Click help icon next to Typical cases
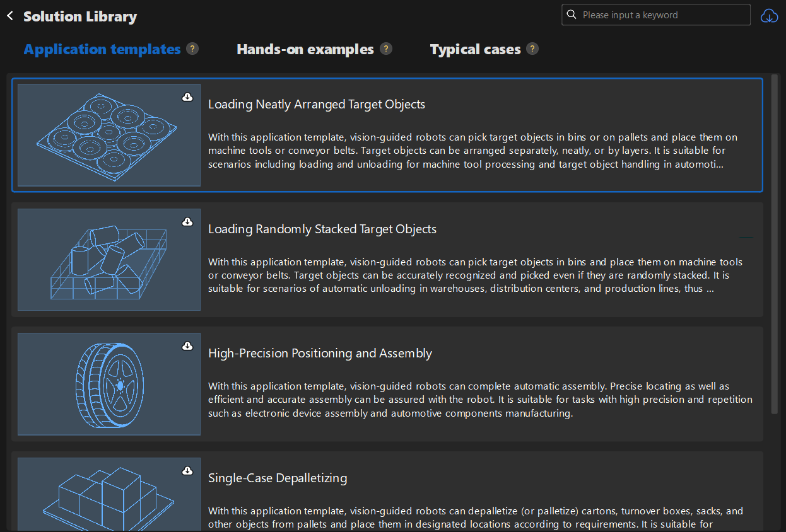This screenshot has height=532, width=786. (532, 49)
